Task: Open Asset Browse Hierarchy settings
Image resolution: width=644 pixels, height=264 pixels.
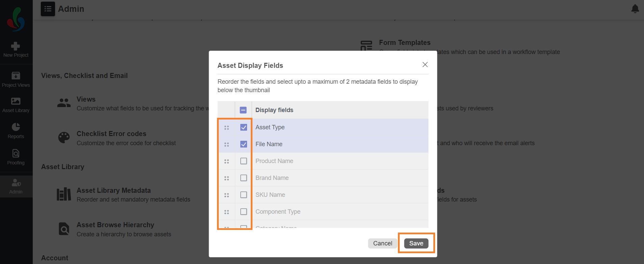Action: click(115, 225)
